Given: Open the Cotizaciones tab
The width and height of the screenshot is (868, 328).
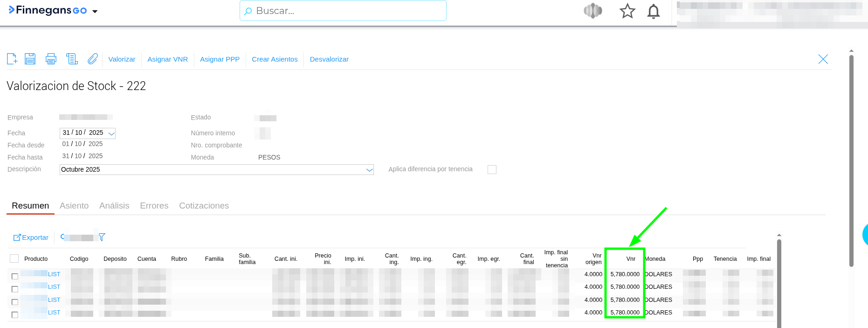Looking at the screenshot, I should pyautogui.click(x=204, y=206).
